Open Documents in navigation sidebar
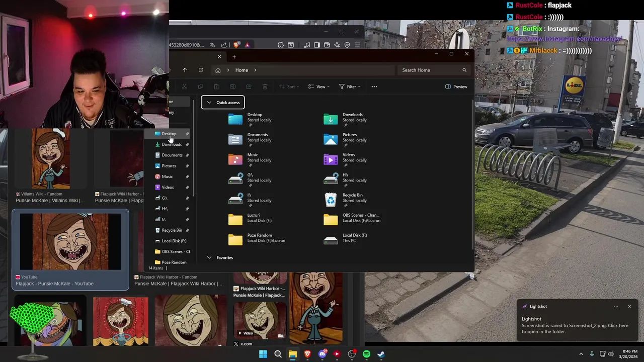Viewport: 644px width, 362px height. pyautogui.click(x=172, y=155)
